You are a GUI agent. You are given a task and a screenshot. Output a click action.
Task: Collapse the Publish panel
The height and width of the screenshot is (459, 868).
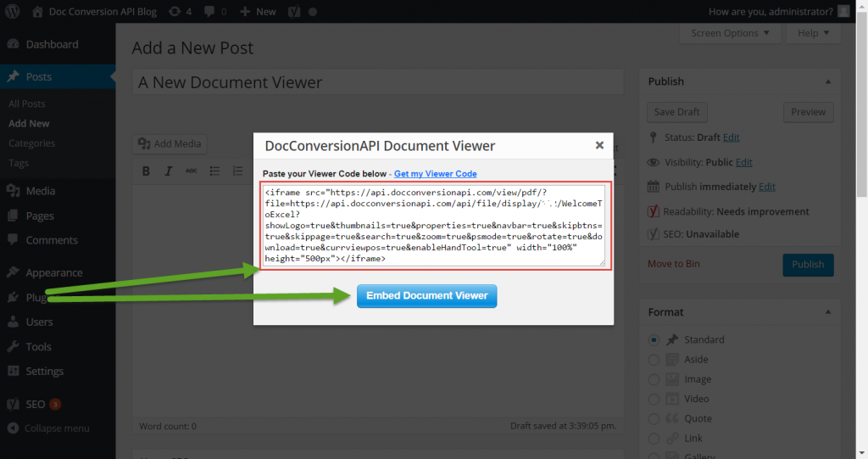pos(828,81)
